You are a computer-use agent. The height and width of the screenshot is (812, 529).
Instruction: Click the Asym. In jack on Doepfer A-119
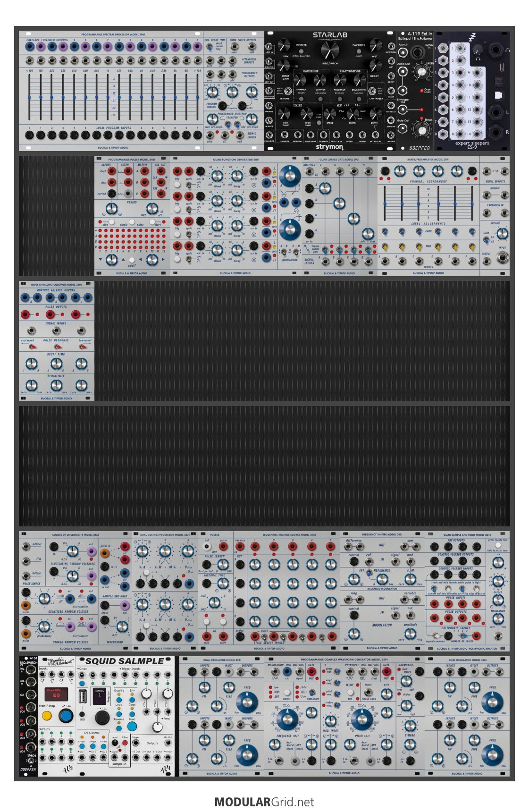click(x=403, y=52)
